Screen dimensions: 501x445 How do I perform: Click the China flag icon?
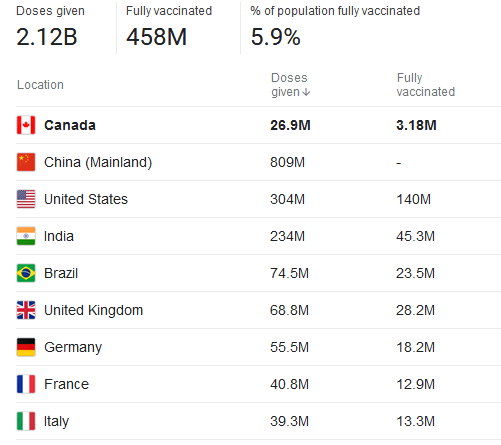(26, 162)
